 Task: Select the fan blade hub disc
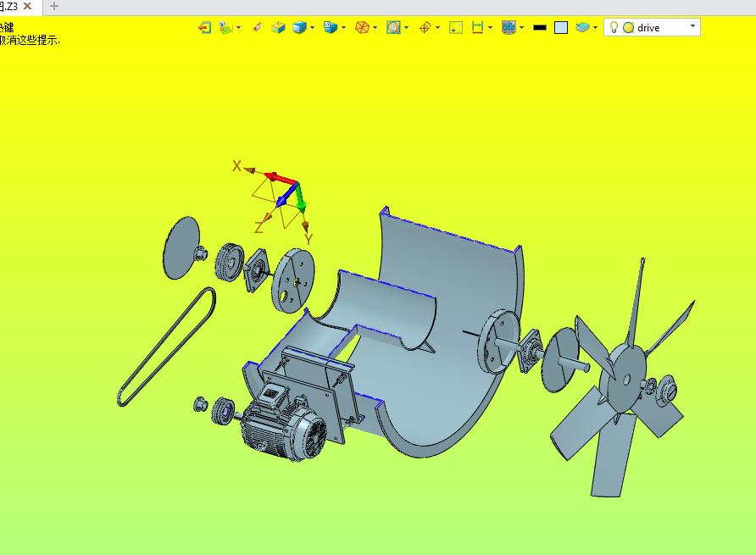coord(625,380)
